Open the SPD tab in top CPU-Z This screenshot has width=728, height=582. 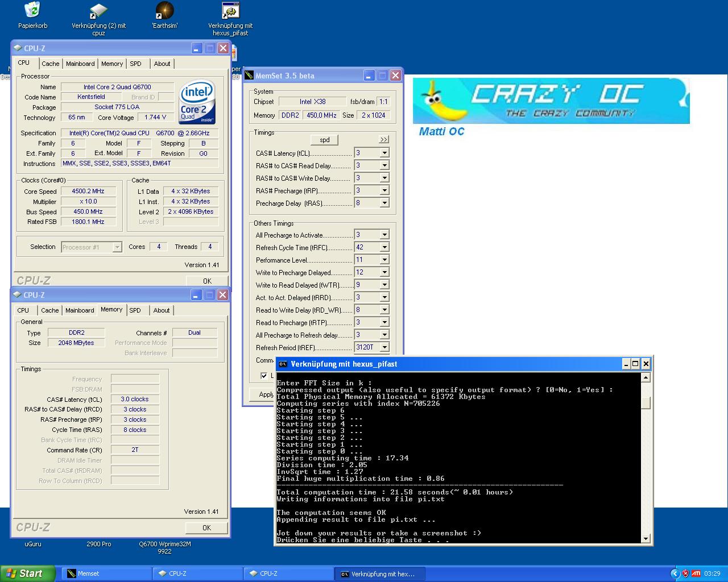[136, 64]
